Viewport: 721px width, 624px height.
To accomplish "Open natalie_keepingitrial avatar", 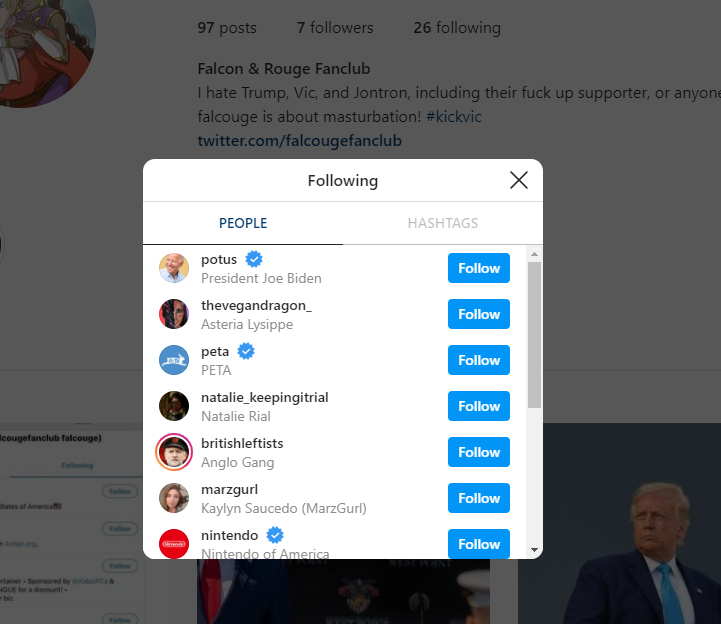I will point(174,406).
